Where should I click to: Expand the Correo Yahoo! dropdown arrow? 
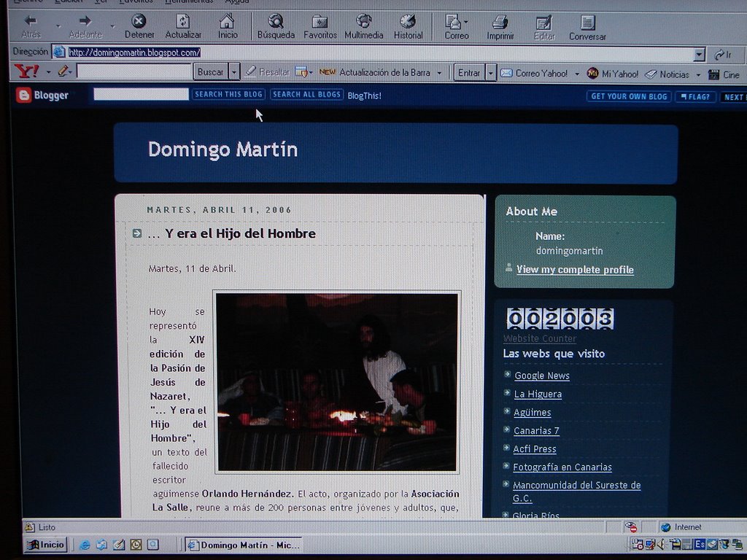point(576,74)
